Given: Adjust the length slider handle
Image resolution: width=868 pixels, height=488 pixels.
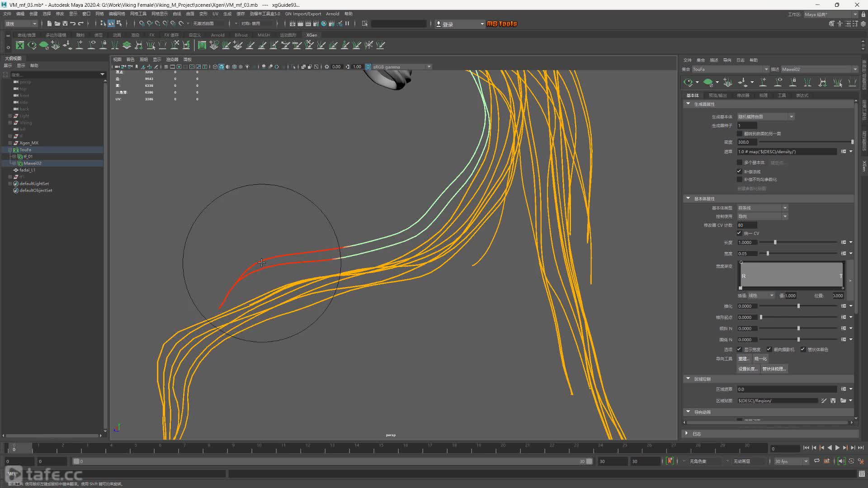Looking at the screenshot, I should click(x=775, y=243).
